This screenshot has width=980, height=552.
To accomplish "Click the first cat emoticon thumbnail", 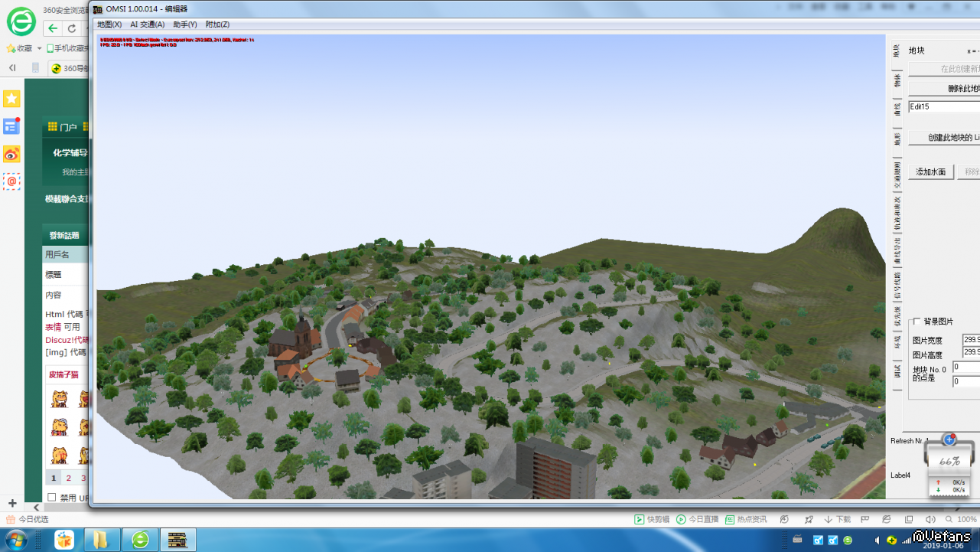I will pyautogui.click(x=60, y=399).
